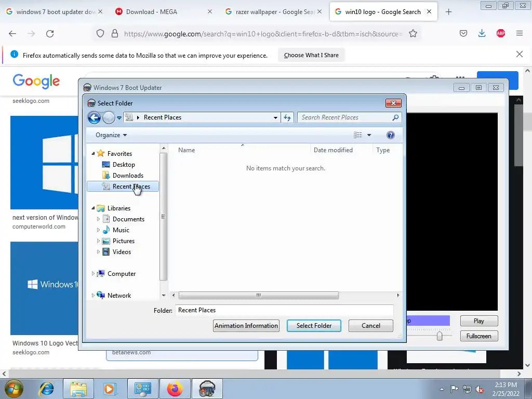
Task: Select Libraries in the navigation pane
Action: pyautogui.click(x=119, y=208)
